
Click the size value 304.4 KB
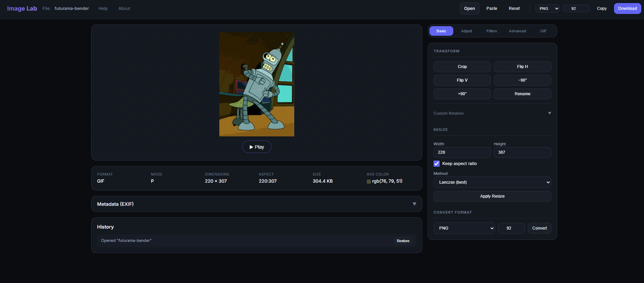tap(323, 181)
